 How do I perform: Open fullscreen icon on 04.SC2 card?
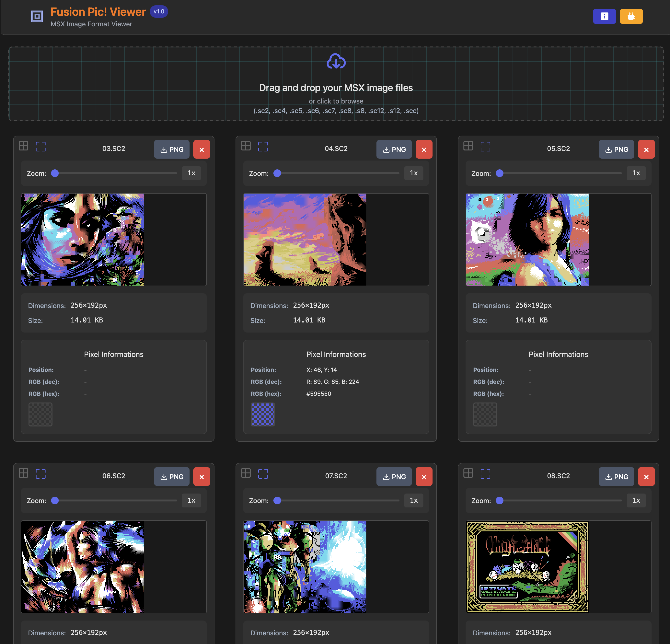(x=263, y=146)
